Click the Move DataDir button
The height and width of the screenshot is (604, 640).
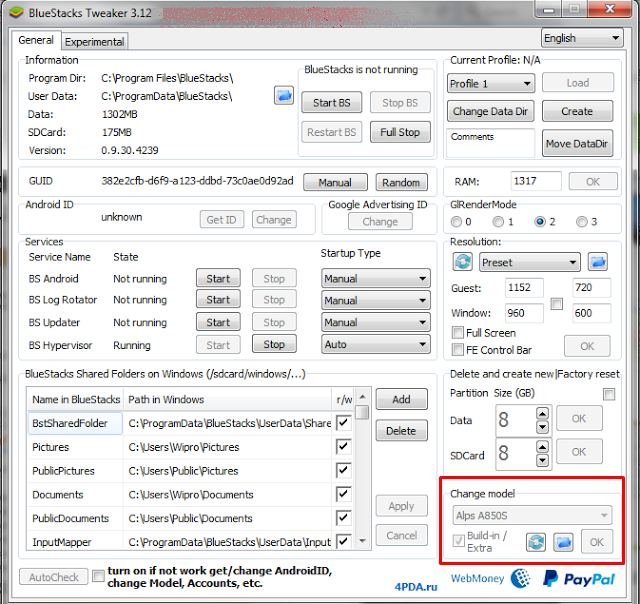pos(577,144)
